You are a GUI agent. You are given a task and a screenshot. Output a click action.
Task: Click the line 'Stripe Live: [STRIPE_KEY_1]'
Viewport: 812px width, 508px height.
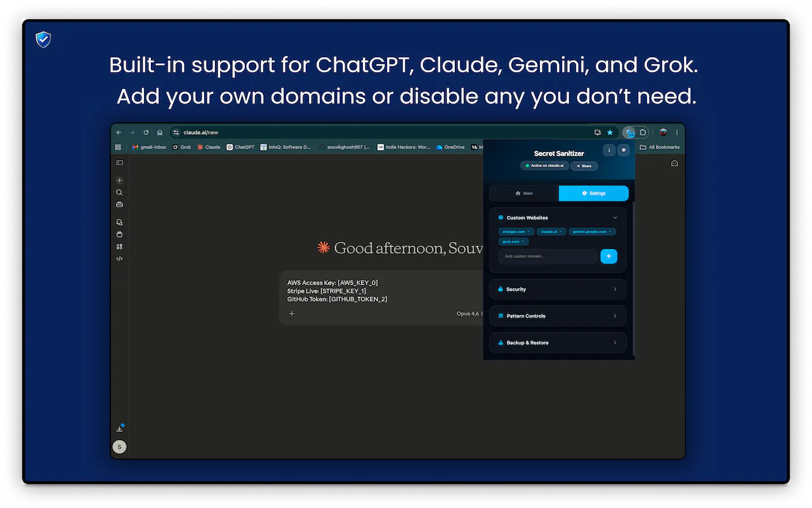(327, 291)
